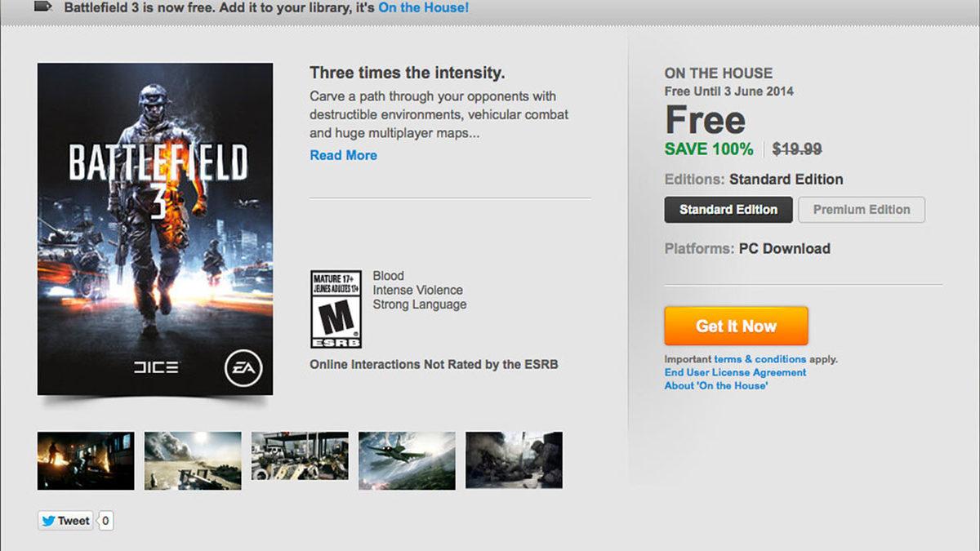Click the orange Get It Now button
The image size is (980, 551).
click(x=736, y=326)
